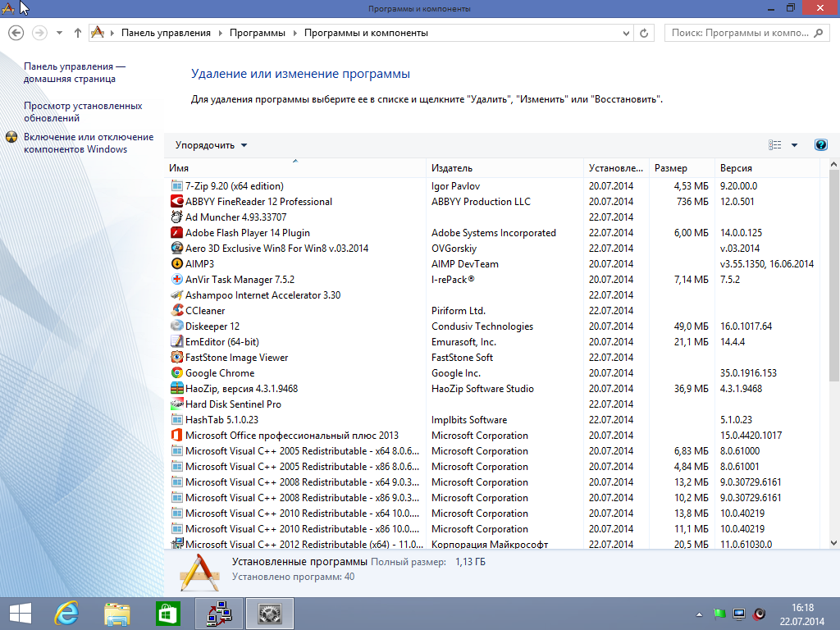The image size is (840, 630).
Task: Click the search Programs and Components field
Action: point(746,33)
